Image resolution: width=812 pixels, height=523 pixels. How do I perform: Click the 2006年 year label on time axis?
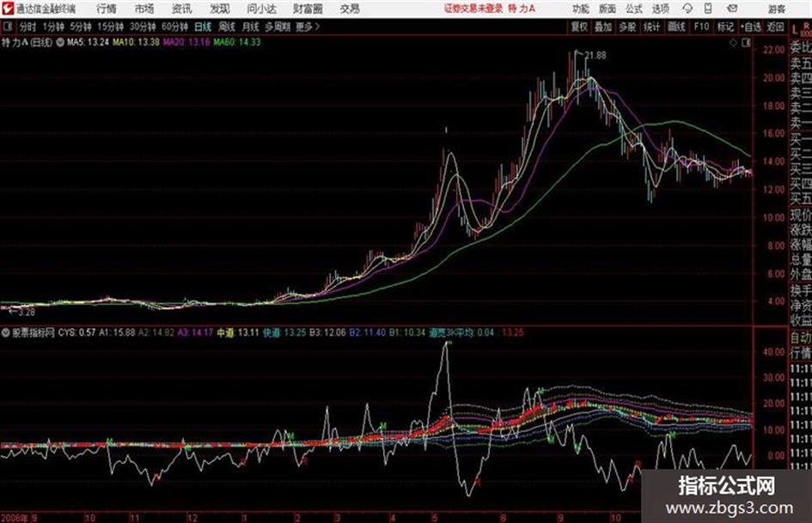15,518
